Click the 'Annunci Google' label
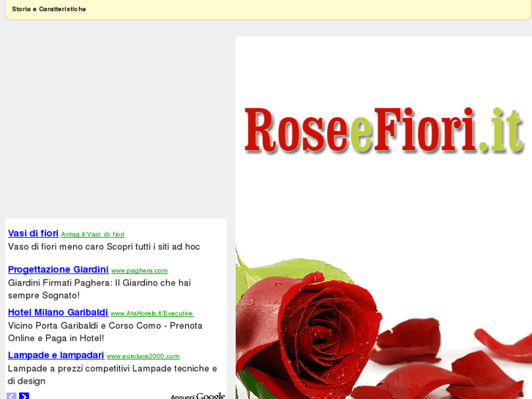 tap(198, 396)
